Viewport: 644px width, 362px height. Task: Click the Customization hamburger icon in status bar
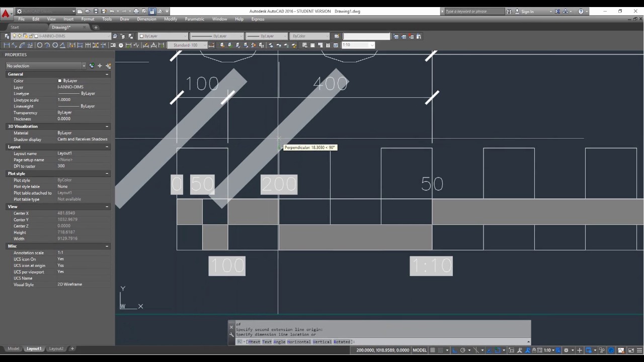coord(639,350)
